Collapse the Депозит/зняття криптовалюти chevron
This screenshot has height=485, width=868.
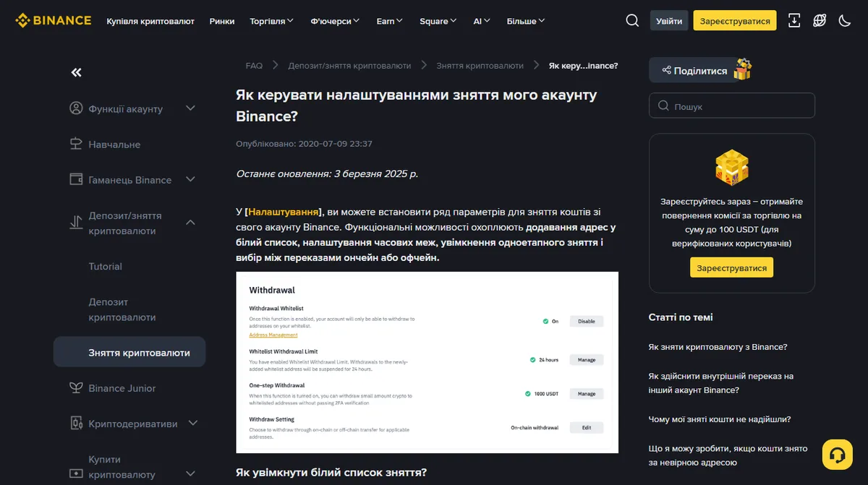191,223
